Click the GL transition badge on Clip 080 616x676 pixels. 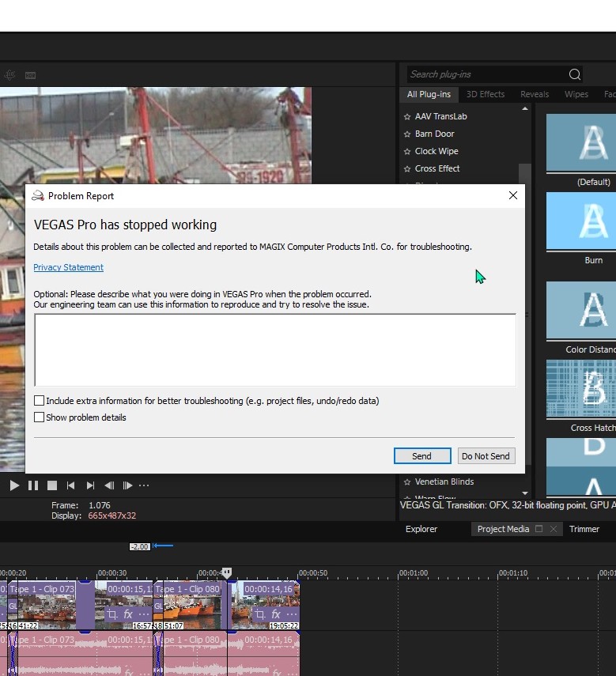click(x=158, y=606)
